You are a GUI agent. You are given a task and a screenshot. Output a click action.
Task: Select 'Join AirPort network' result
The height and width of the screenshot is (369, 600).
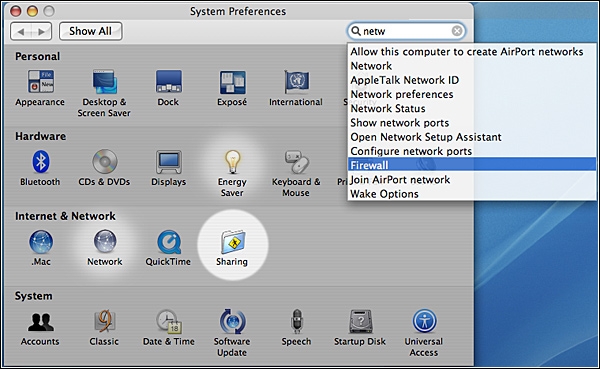tap(471, 180)
